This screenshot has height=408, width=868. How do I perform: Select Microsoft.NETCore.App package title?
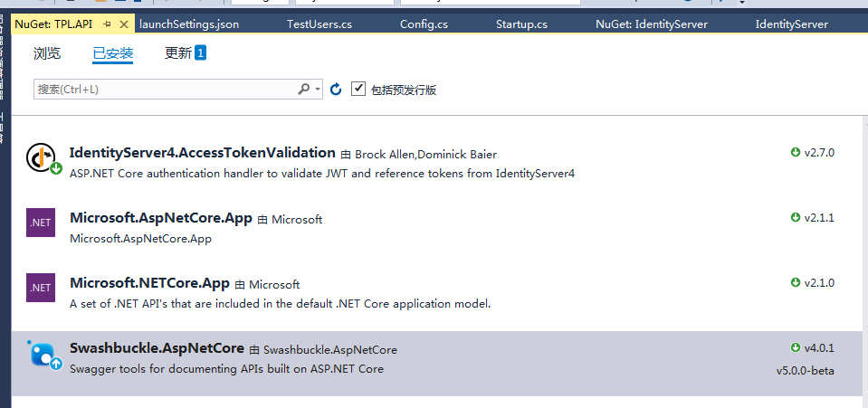pos(149,283)
